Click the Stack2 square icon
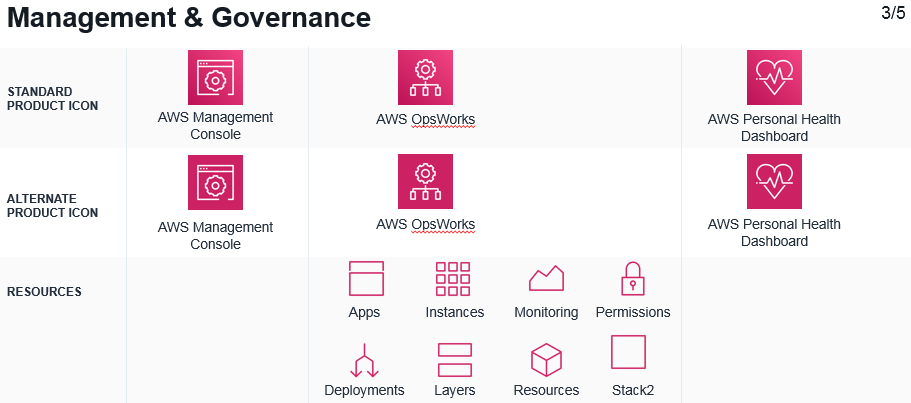Screen dimensions: 911x403 pos(628,352)
